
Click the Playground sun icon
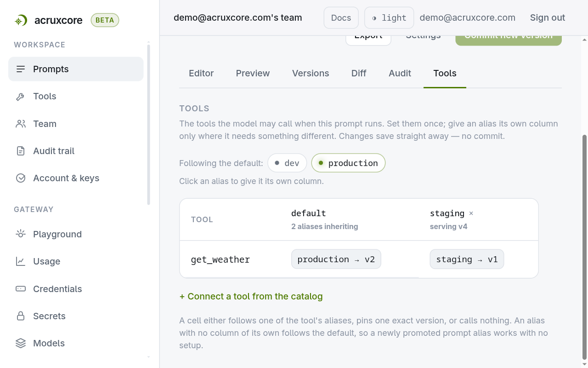(x=21, y=234)
